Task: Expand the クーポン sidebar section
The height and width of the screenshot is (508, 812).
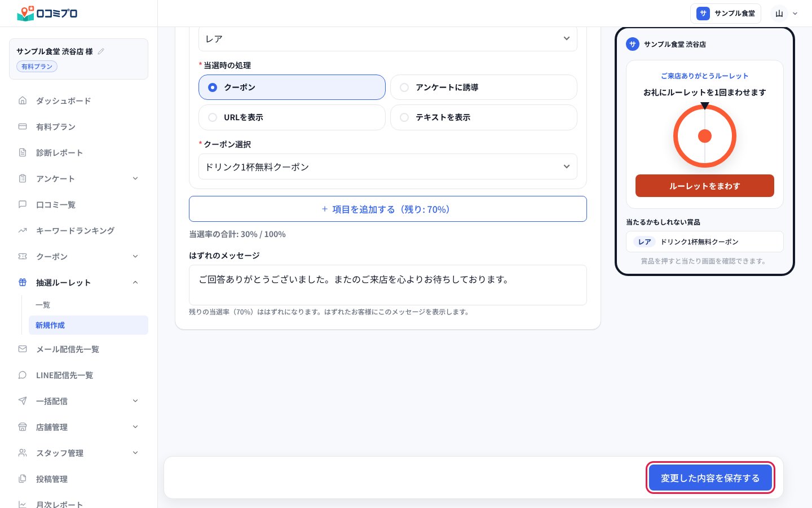Action: [x=135, y=256]
